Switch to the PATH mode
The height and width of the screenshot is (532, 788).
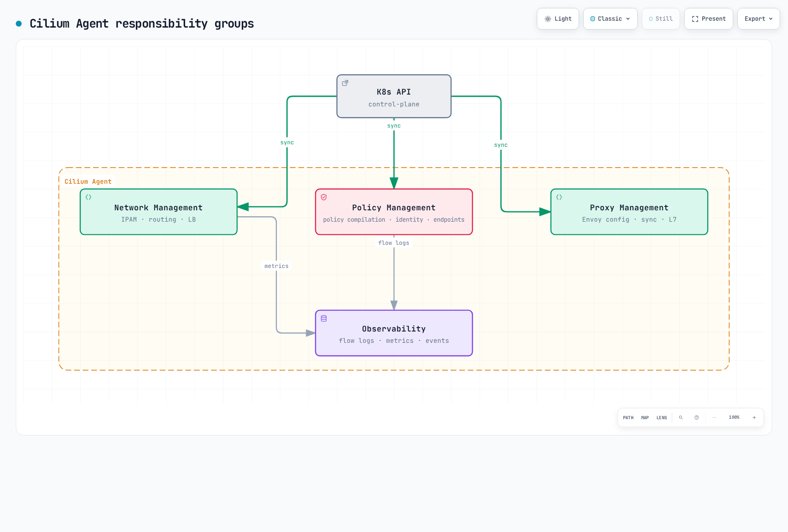(x=628, y=418)
